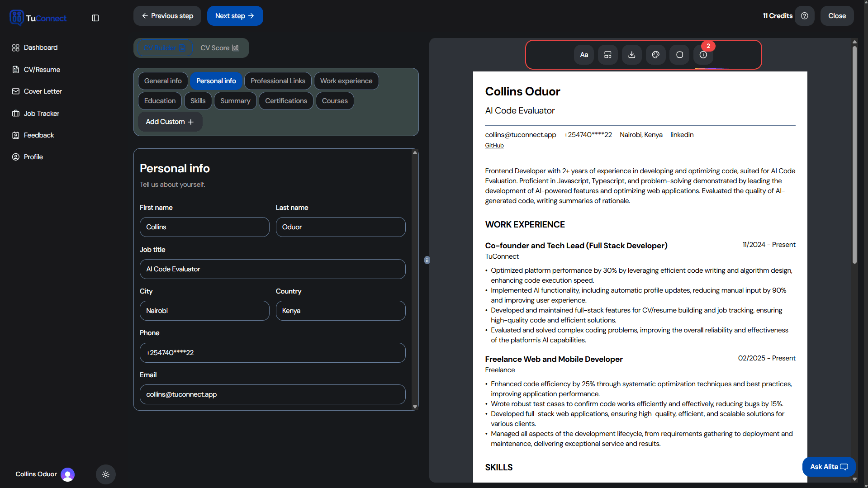Open the help question mark icon
This screenshot has height=488, width=868.
click(x=805, y=16)
